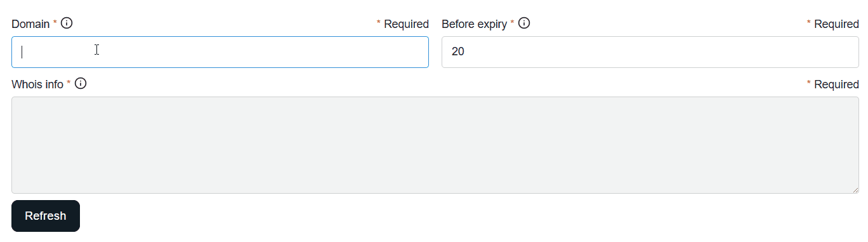Focus the Domain text input field
This screenshot has width=868, height=242.
point(220,52)
